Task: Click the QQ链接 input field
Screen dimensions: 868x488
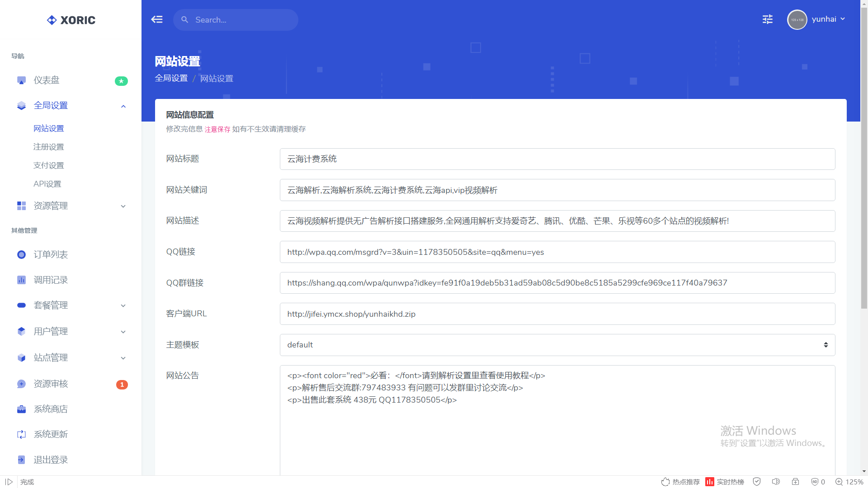Action: click(557, 252)
